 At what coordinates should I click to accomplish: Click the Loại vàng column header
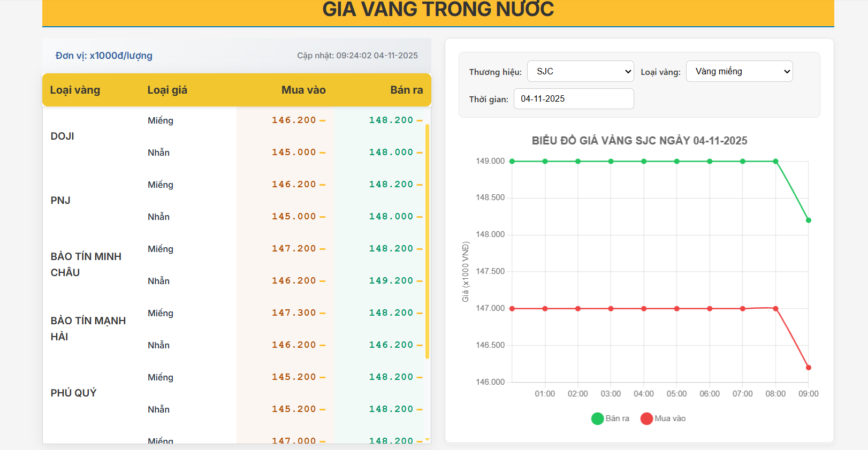point(75,90)
